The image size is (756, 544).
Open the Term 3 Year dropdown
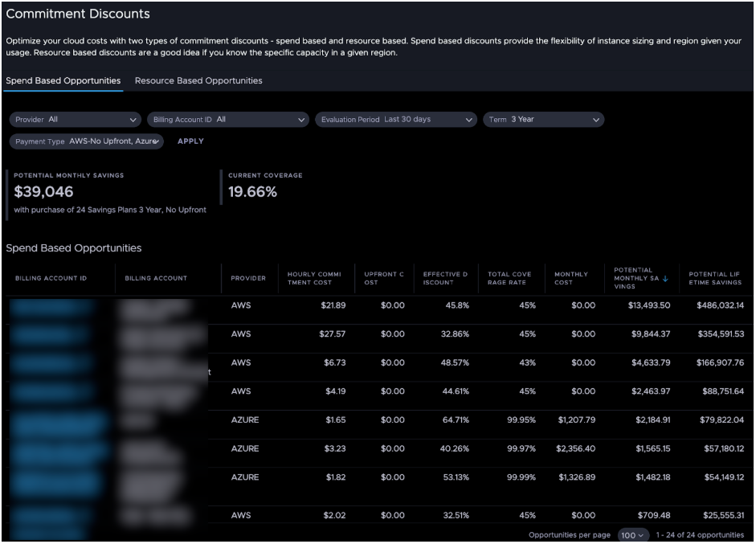click(x=543, y=119)
